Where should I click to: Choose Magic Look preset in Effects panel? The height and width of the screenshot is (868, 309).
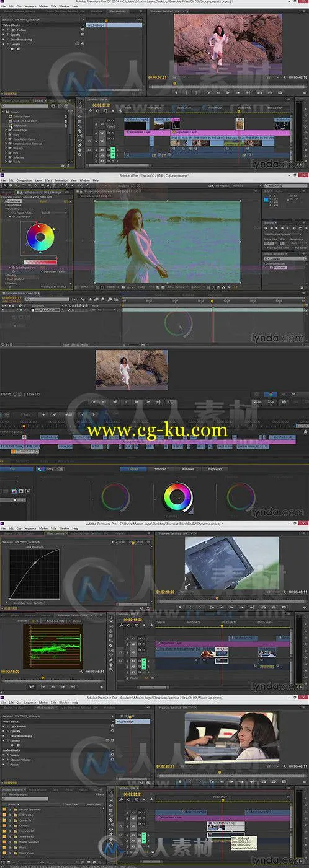pyautogui.click(x=21, y=125)
